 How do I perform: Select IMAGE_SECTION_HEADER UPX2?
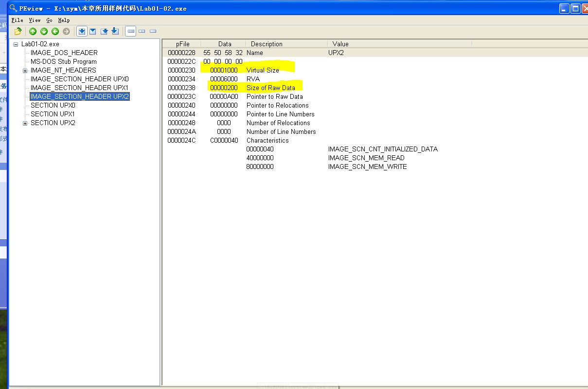coord(79,96)
